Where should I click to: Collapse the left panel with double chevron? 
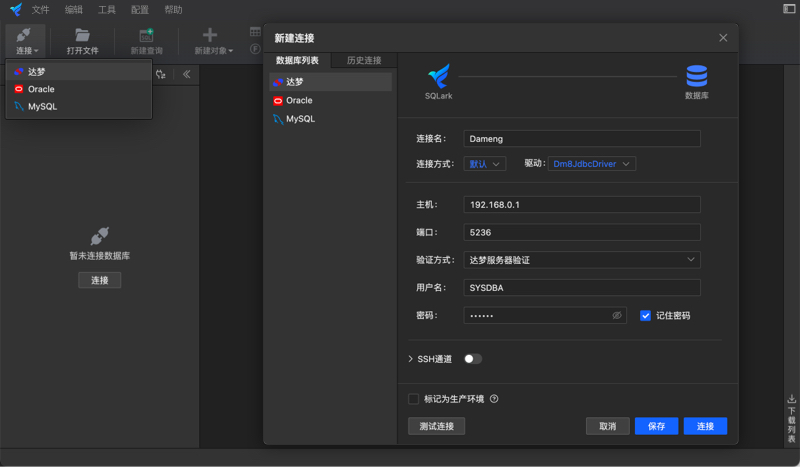point(187,75)
